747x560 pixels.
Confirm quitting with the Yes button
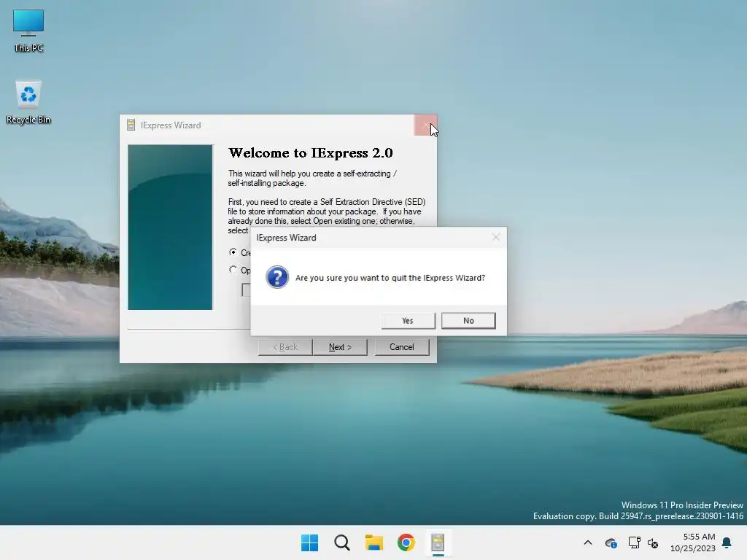[x=409, y=321]
